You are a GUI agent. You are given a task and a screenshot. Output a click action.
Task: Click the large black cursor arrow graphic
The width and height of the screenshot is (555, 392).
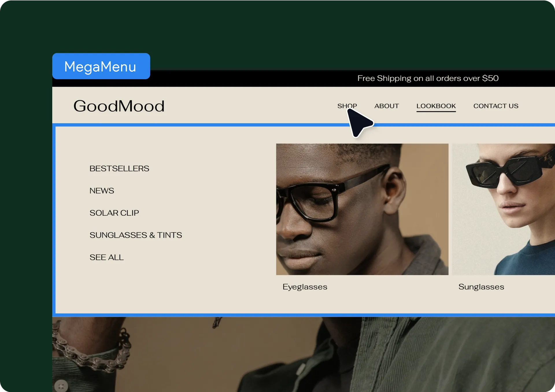(x=358, y=123)
